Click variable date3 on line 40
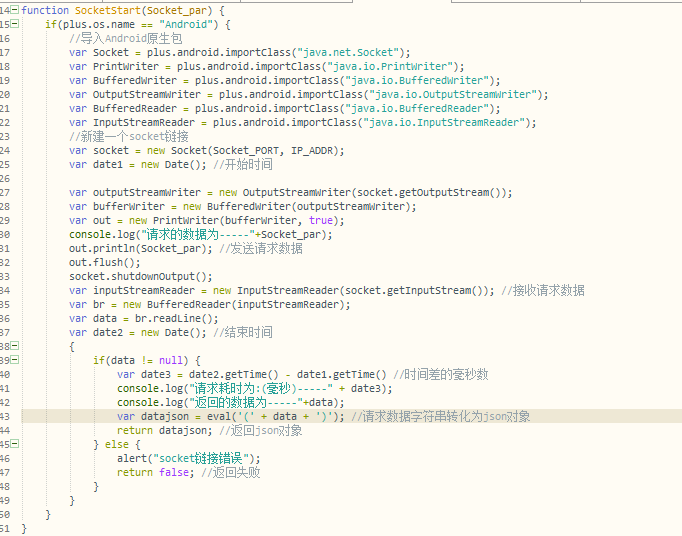The width and height of the screenshot is (682, 536). point(156,375)
